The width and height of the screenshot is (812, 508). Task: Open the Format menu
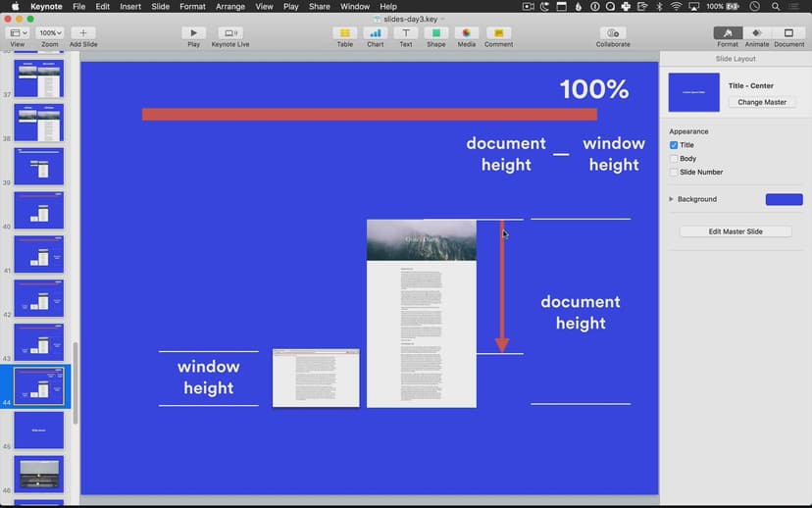pyautogui.click(x=192, y=6)
